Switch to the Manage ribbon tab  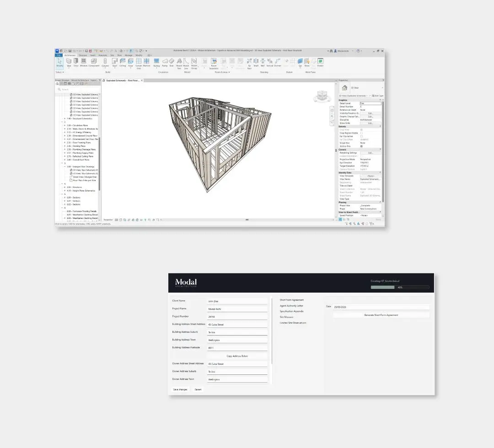click(129, 55)
